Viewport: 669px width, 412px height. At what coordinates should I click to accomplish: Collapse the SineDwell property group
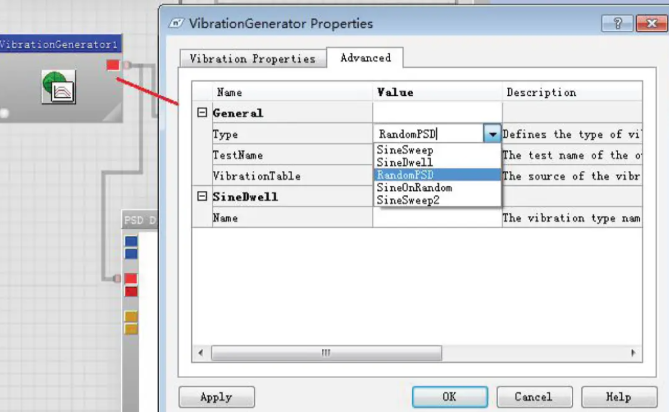point(201,197)
